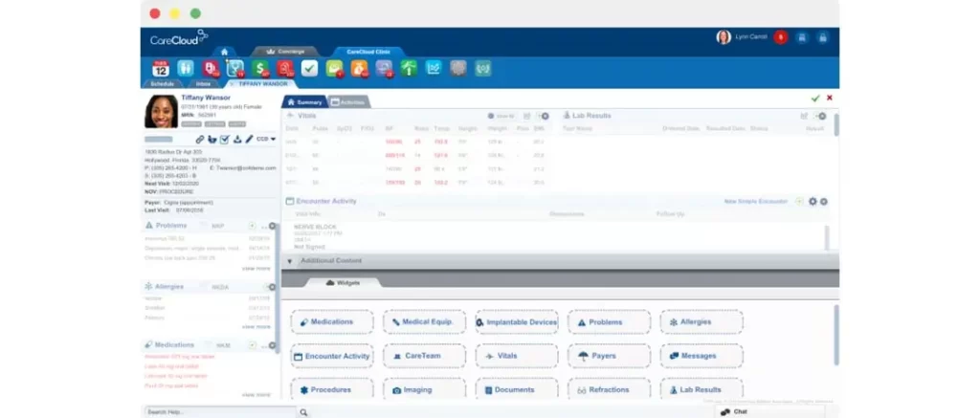This screenshot has width=980, height=418.
Task: Click the green palm tree icon
Action: 409,68
